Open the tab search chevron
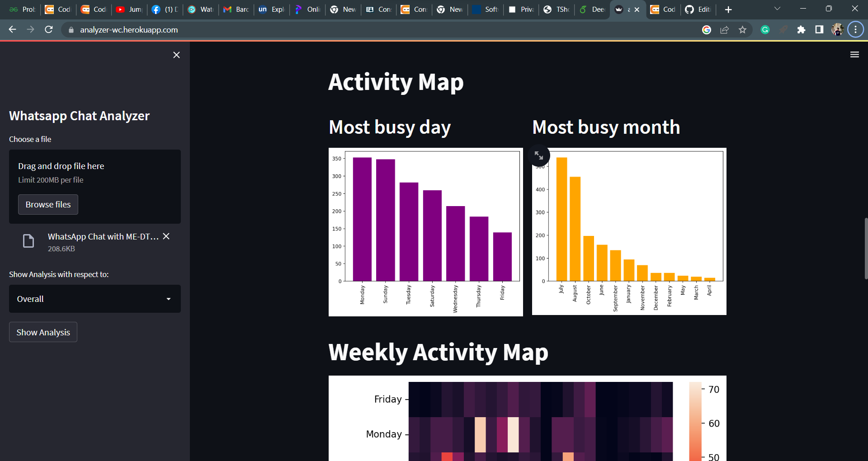 777,9
